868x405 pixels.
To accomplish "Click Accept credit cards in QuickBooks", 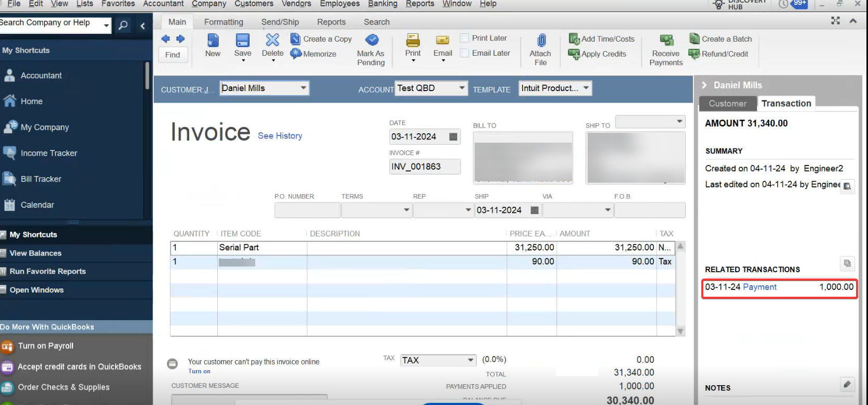I will (79, 366).
